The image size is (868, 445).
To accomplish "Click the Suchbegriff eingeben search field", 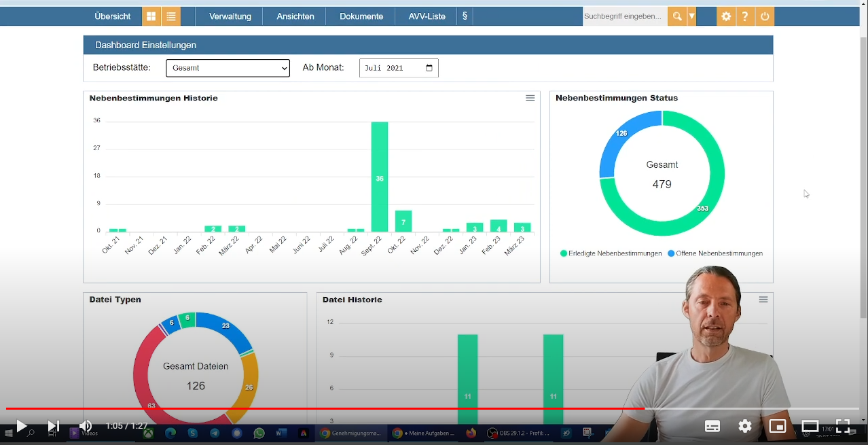I will tap(623, 16).
